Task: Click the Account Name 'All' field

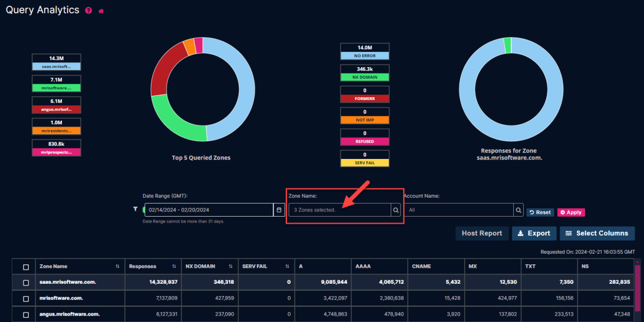Action: point(459,210)
